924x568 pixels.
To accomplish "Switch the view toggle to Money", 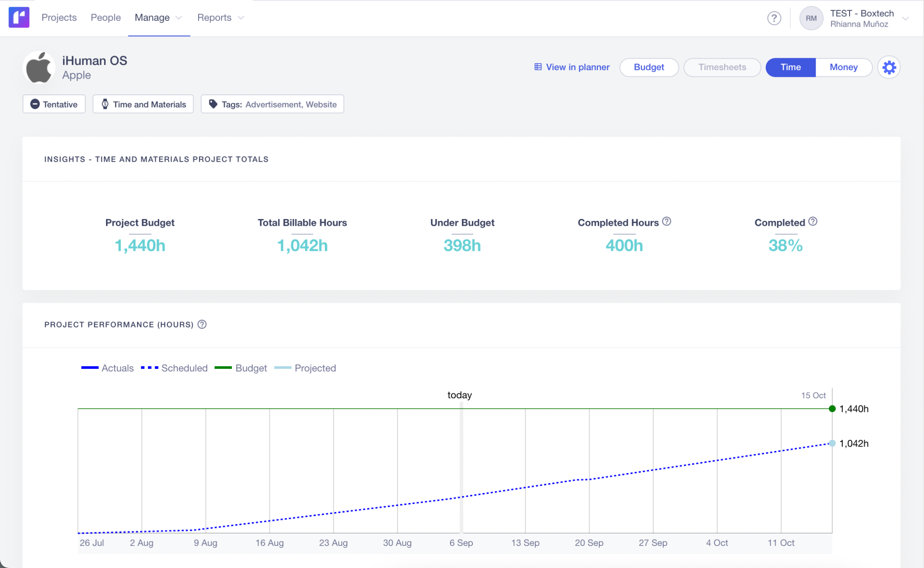I will pos(843,67).
